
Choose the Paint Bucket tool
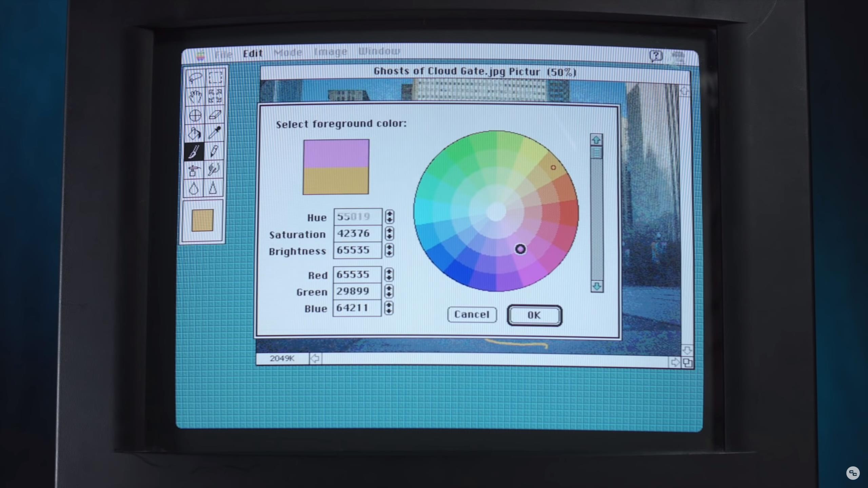(x=195, y=133)
